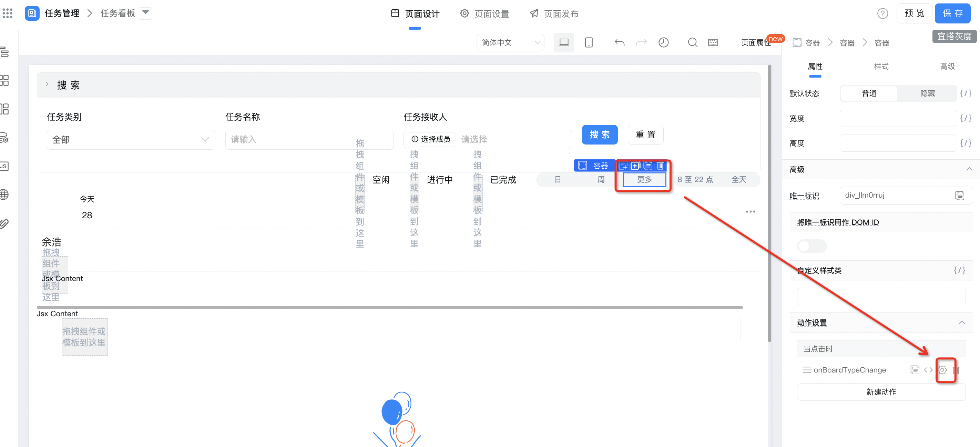
Task: Set default state to 隐藏
Action: 927,94
